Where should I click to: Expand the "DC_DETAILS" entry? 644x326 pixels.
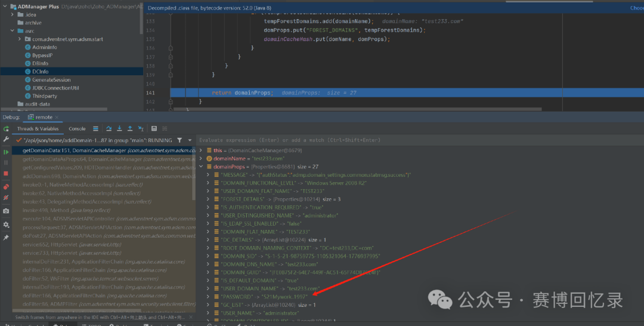(208, 239)
